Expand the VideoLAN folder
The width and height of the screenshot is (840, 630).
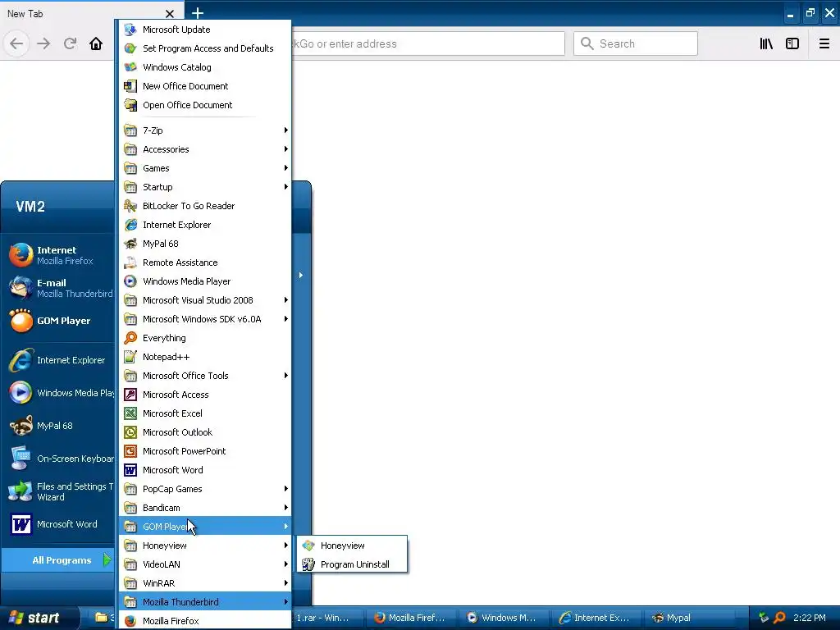click(x=204, y=564)
